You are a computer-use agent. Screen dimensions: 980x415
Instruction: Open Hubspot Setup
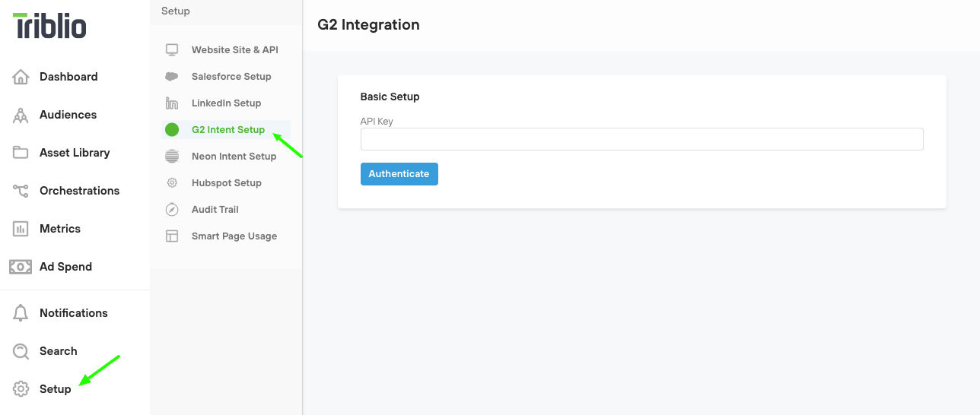pos(226,183)
